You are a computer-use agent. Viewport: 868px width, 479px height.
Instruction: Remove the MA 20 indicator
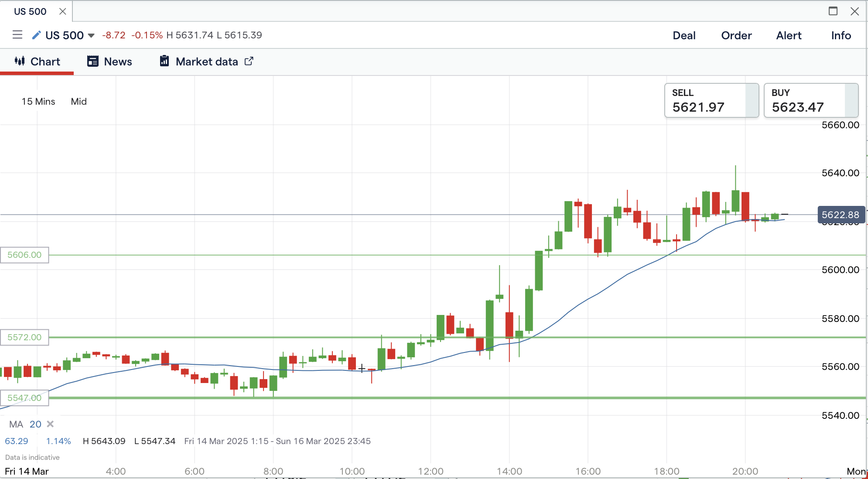click(50, 424)
